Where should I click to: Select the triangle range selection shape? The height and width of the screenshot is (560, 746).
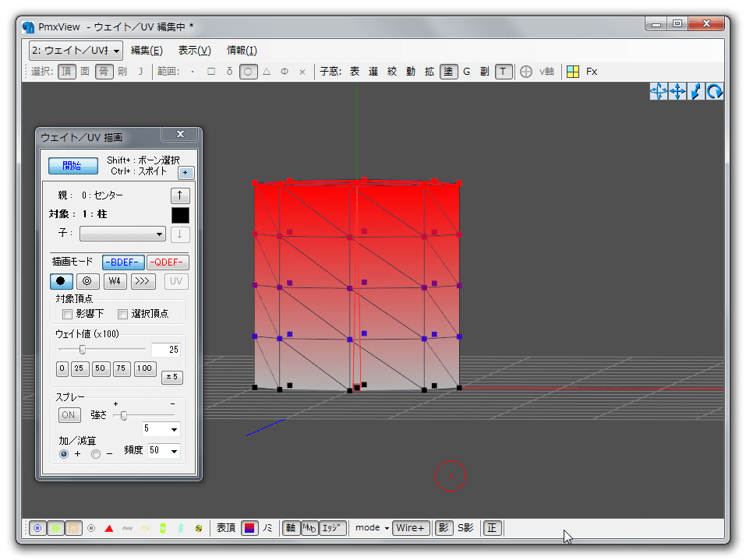point(267,72)
